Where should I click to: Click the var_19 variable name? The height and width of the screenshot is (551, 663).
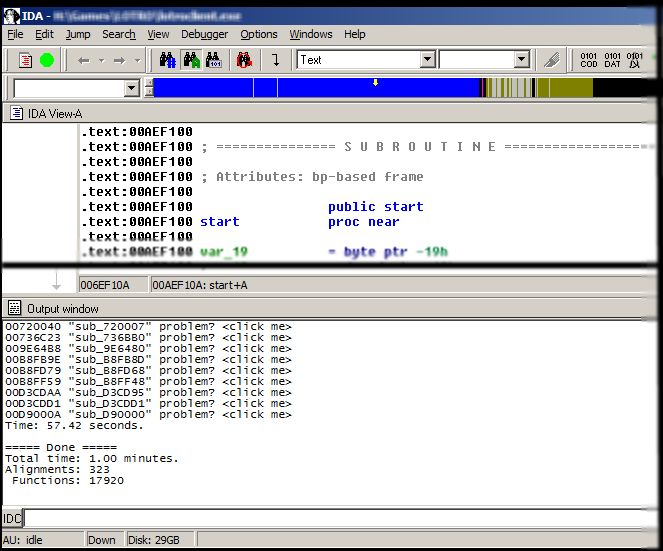coord(224,252)
